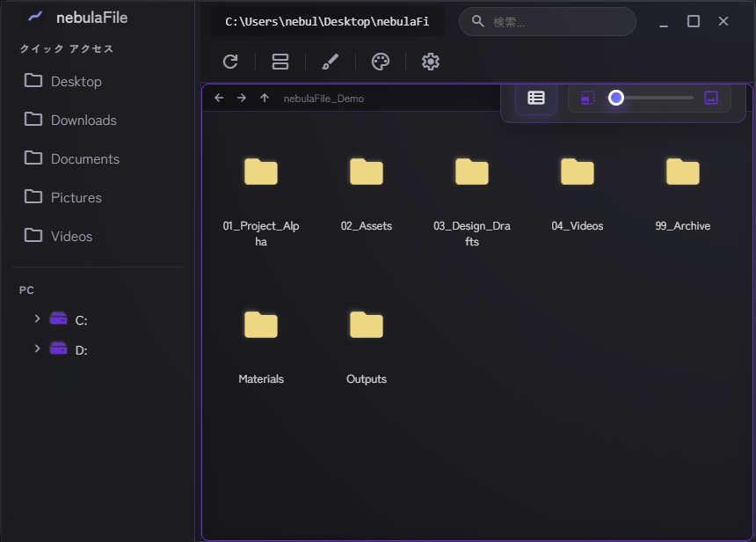Select the C: drive entry

point(69,319)
